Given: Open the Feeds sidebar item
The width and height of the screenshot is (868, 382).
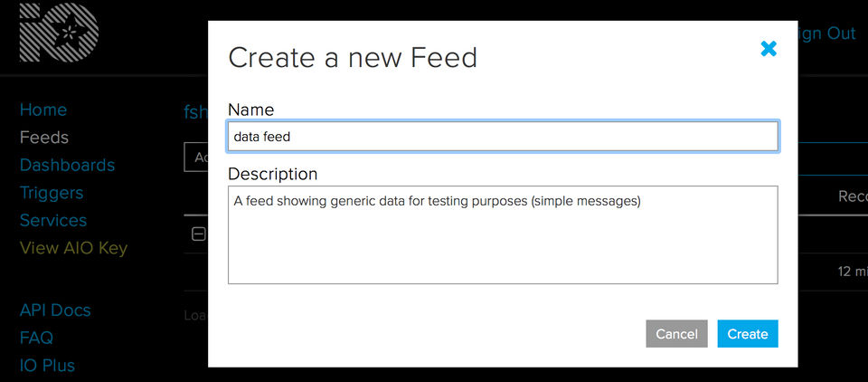Looking at the screenshot, I should click(x=44, y=138).
